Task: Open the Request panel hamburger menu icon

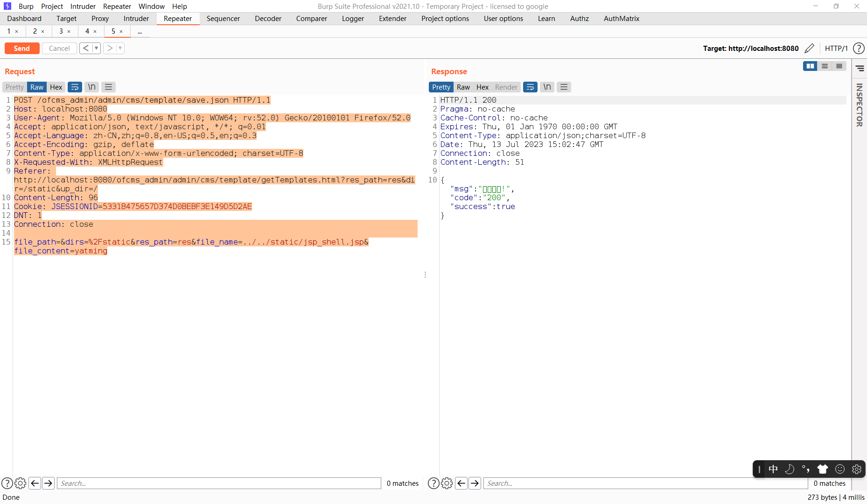Action: (x=108, y=87)
